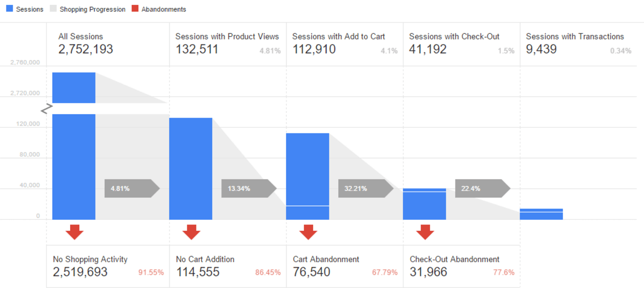Viewport: 644px width, 288px height.
Task: Select the 13.34% progression arrow badge
Action: (248, 188)
